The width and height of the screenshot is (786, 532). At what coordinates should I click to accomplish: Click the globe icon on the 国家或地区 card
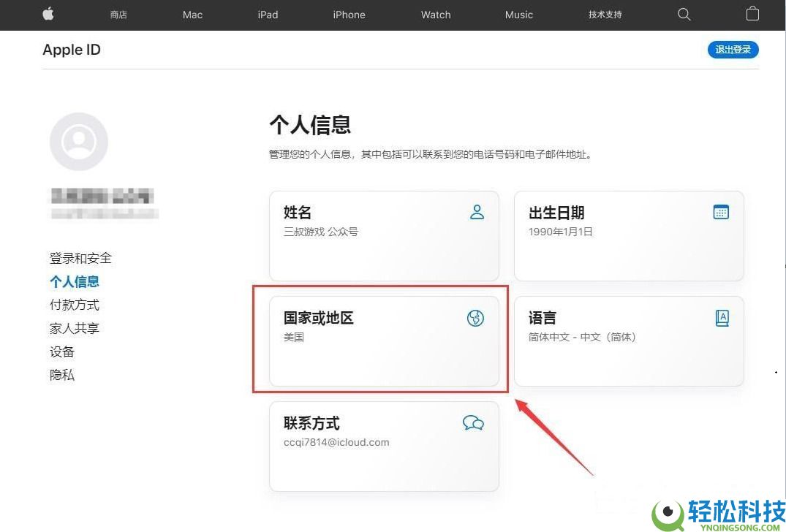coord(475,318)
